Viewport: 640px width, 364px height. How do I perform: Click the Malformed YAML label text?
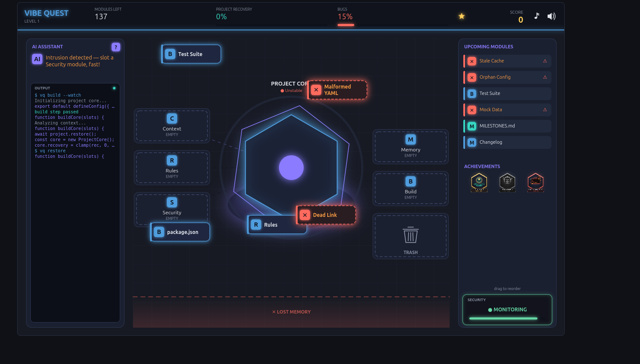(338, 90)
